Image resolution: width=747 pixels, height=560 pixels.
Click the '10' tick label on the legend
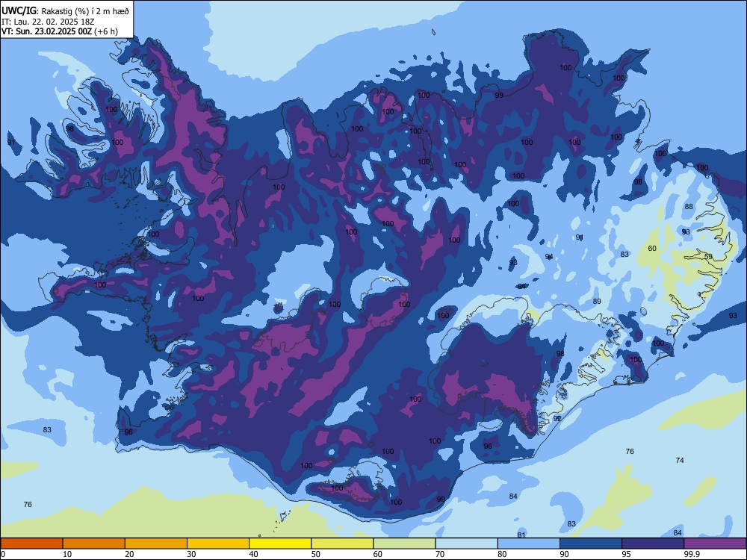(67, 554)
